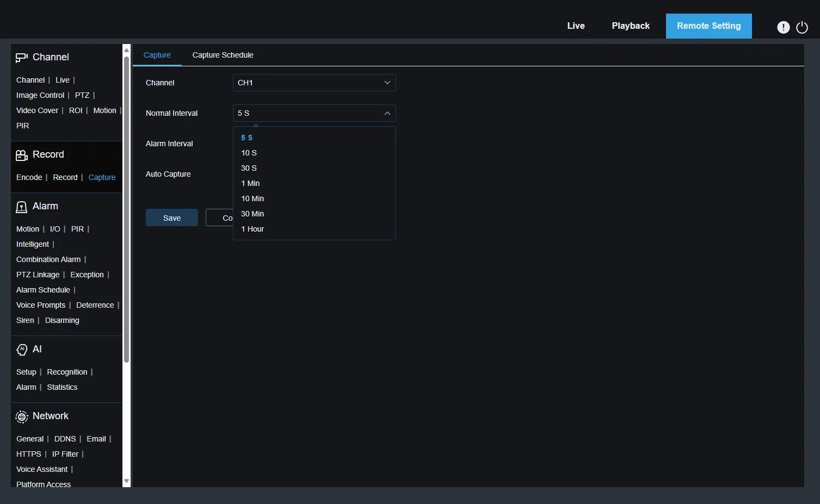The width and height of the screenshot is (820, 504).
Task: Switch to the Capture Schedule tab
Action: (x=223, y=55)
